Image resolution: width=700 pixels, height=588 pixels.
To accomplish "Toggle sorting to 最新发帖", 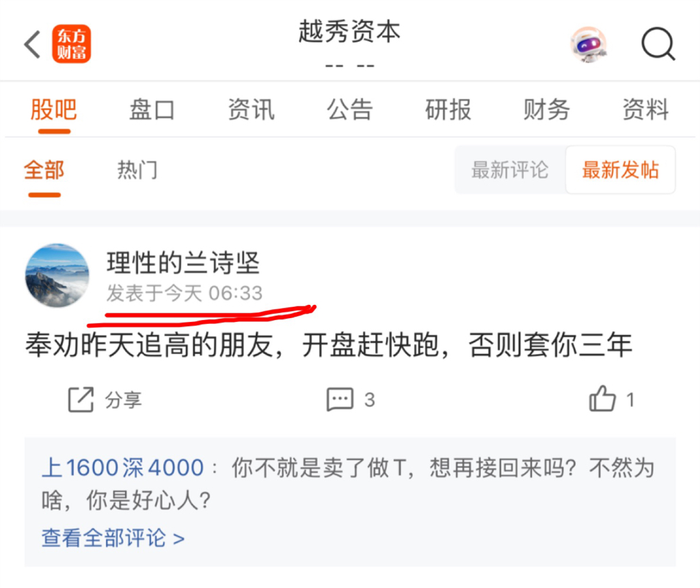I will [x=621, y=170].
